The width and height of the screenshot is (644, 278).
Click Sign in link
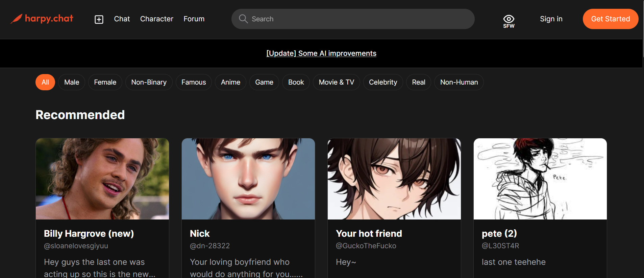tap(551, 19)
